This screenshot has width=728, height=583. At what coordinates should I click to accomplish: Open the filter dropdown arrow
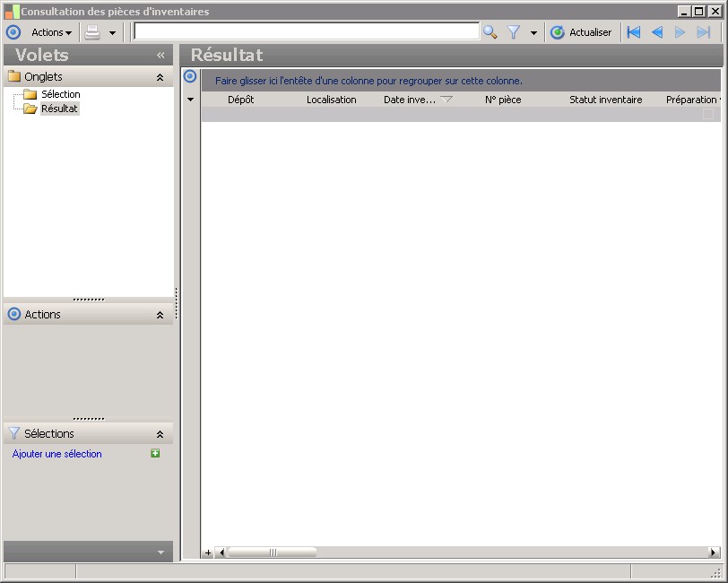tap(534, 33)
